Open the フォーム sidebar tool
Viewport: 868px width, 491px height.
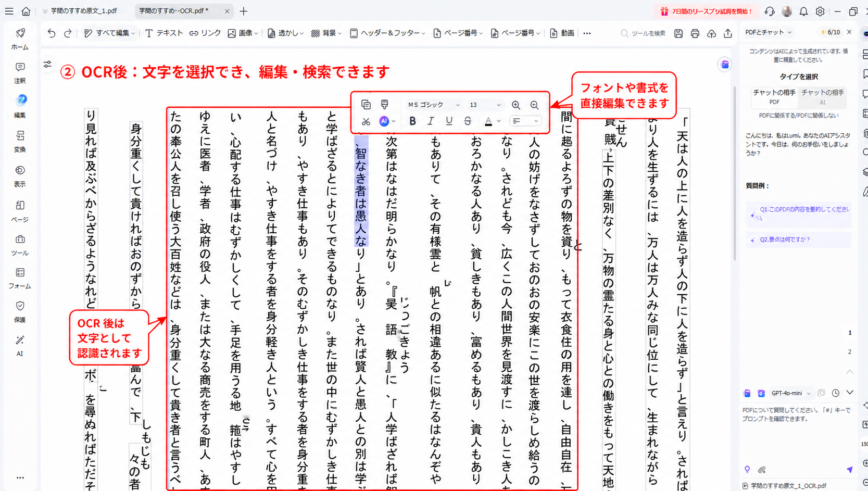tap(20, 279)
